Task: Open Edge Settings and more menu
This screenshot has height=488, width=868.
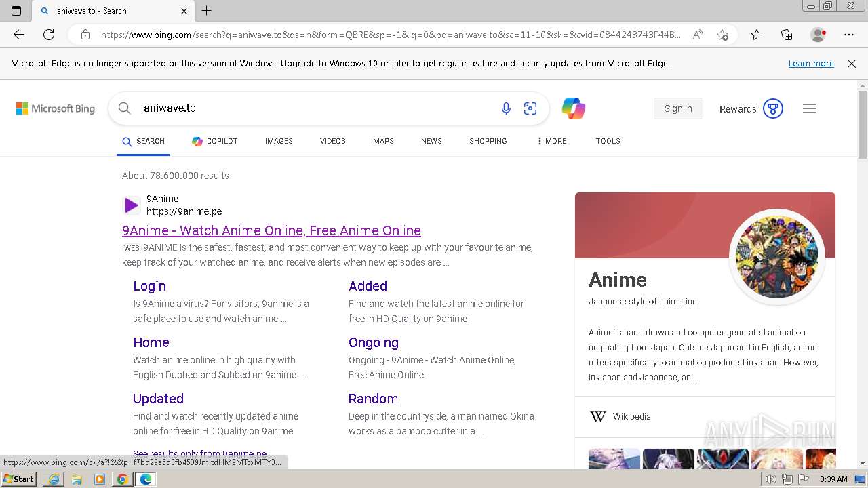Action: coord(849,35)
